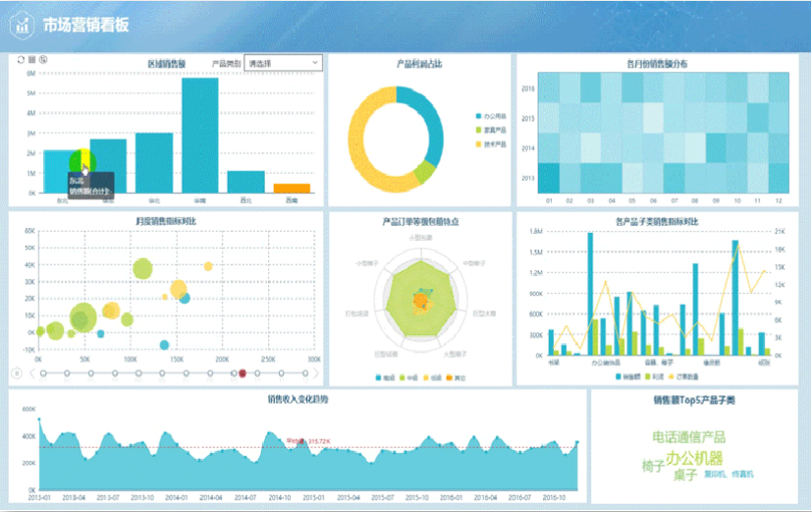The width and height of the screenshot is (812, 512).
Task: Click the left arrow on the bubble chart timeline
Action: (30, 373)
